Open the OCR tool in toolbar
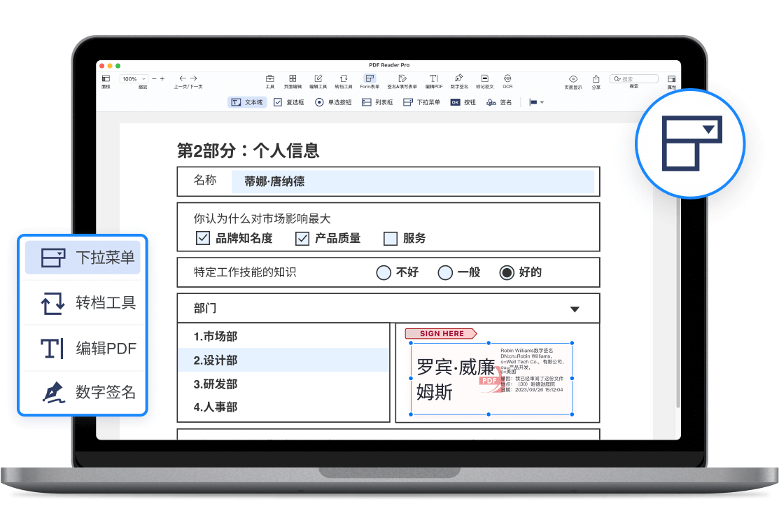This screenshot has height=532, width=779. coord(507,79)
